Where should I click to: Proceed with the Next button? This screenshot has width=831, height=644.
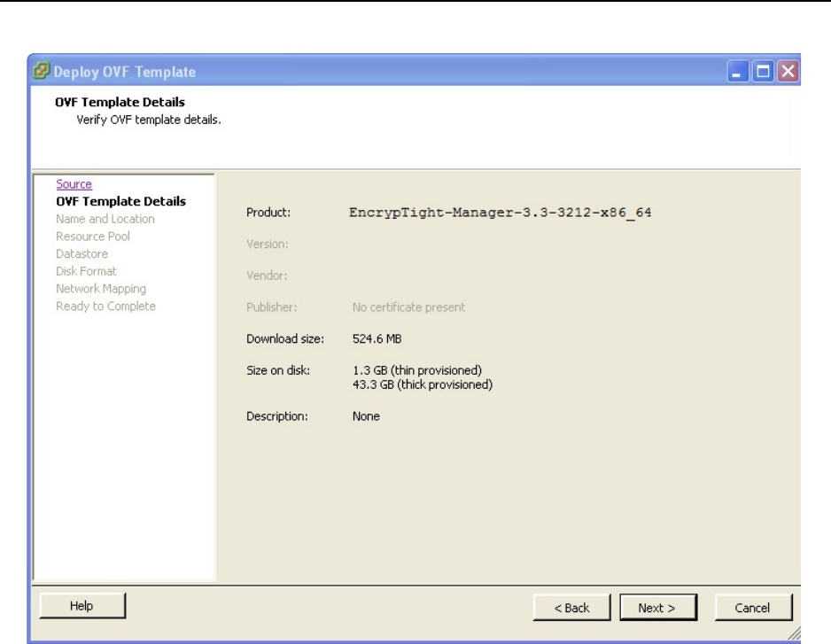point(657,608)
